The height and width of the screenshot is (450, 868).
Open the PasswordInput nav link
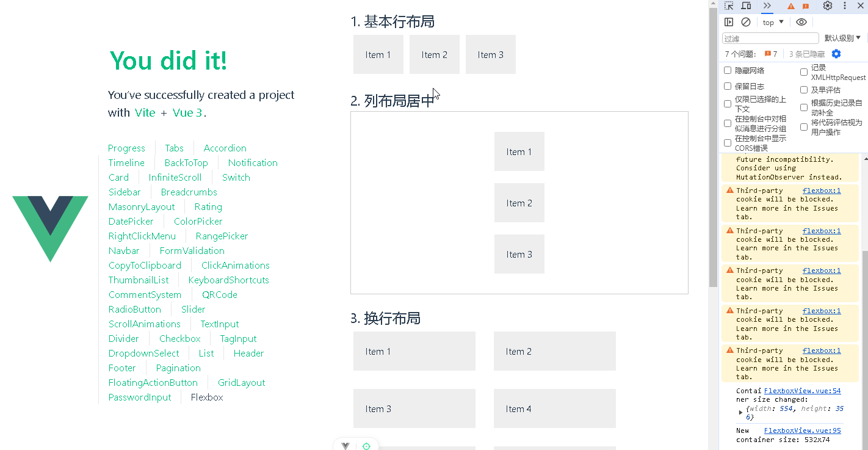tap(140, 397)
